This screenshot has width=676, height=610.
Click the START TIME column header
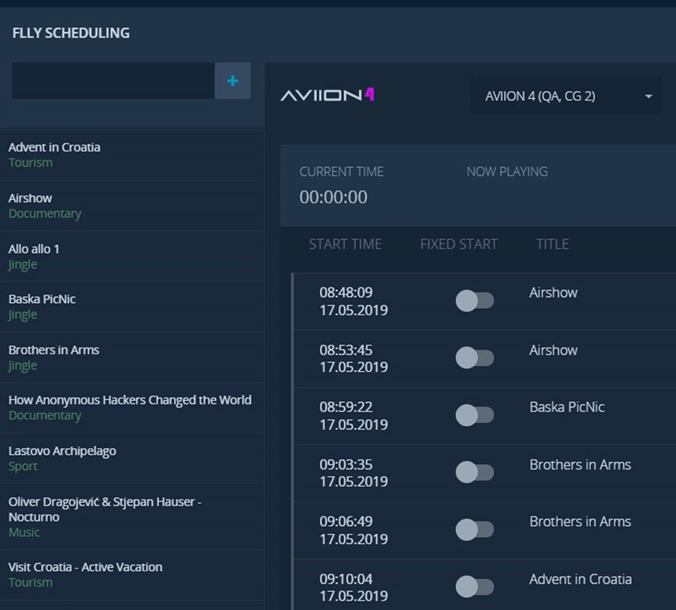pyautogui.click(x=345, y=244)
